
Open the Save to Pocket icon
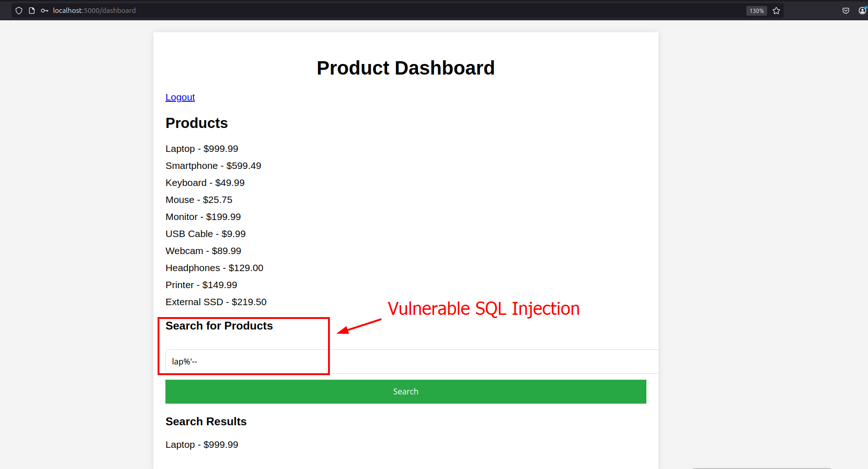pyautogui.click(x=846, y=11)
